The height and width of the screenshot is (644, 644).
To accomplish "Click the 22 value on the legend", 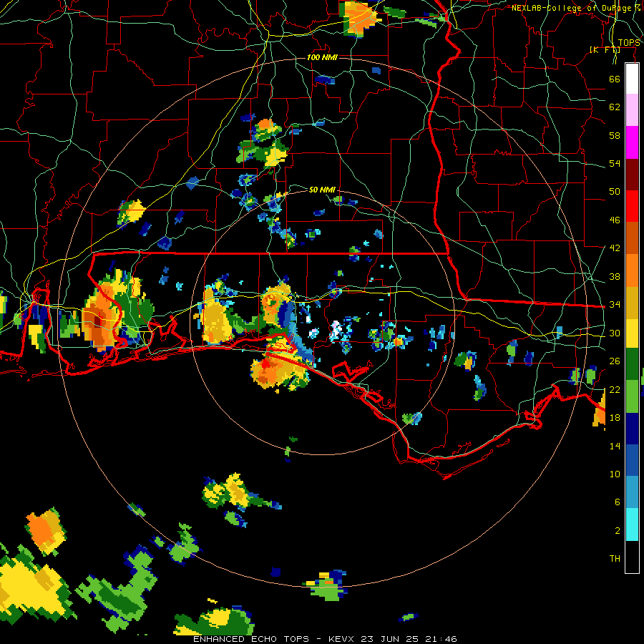I will point(615,389).
